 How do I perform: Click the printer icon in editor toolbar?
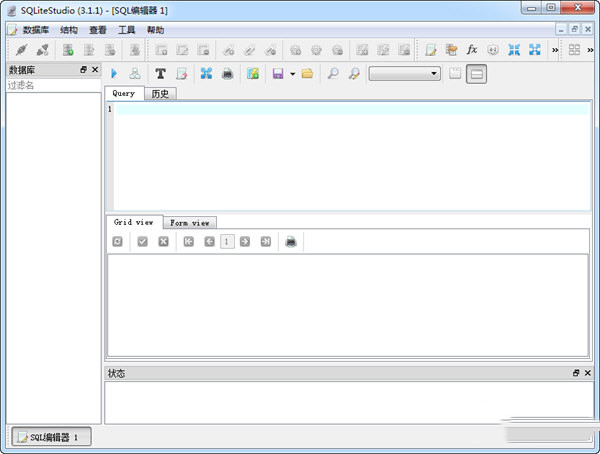coord(228,73)
